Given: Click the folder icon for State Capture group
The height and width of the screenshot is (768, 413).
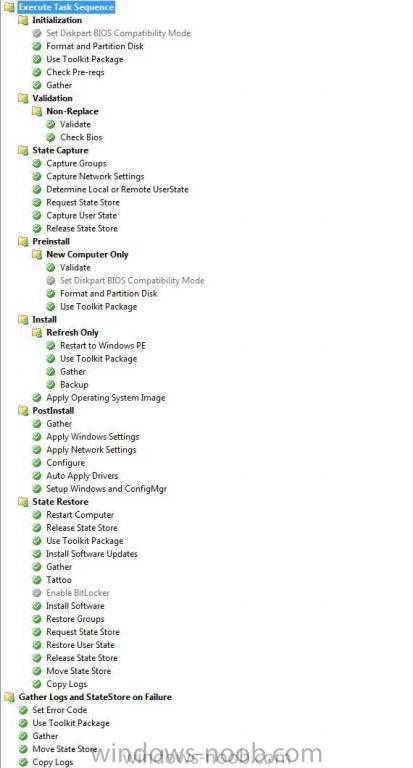Looking at the screenshot, I should (23, 150).
